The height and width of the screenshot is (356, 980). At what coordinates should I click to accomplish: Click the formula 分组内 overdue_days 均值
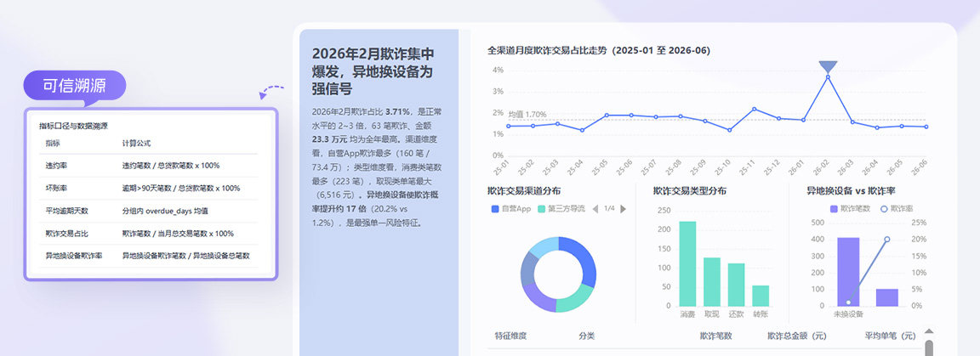click(x=165, y=211)
